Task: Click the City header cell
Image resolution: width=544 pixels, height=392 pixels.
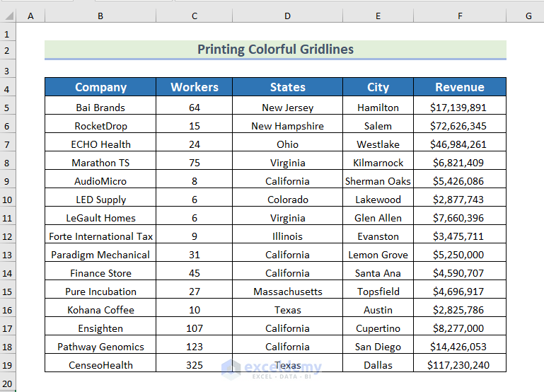Action: [x=378, y=87]
